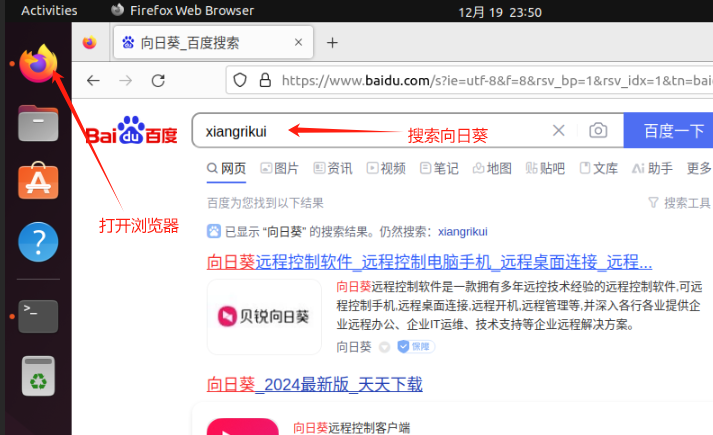Click the tracking protection shield icon

coord(240,80)
